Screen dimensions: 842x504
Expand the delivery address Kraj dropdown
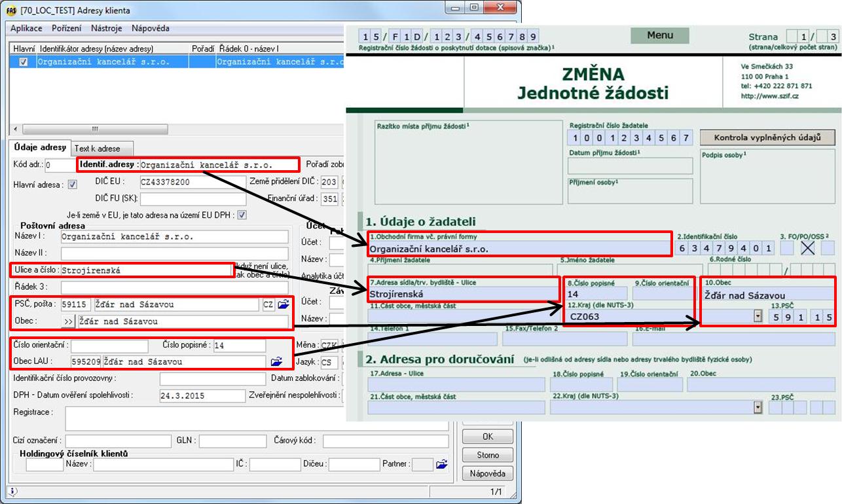point(758,407)
